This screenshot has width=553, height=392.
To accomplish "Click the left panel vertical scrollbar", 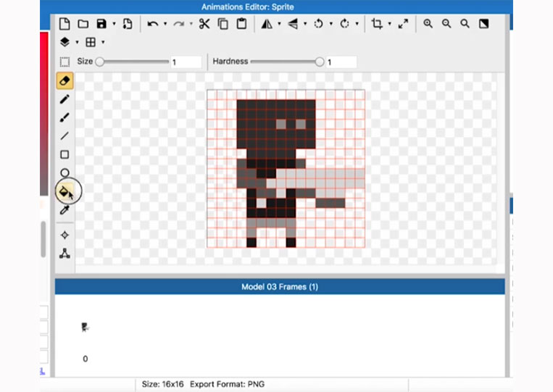I will point(43,239).
